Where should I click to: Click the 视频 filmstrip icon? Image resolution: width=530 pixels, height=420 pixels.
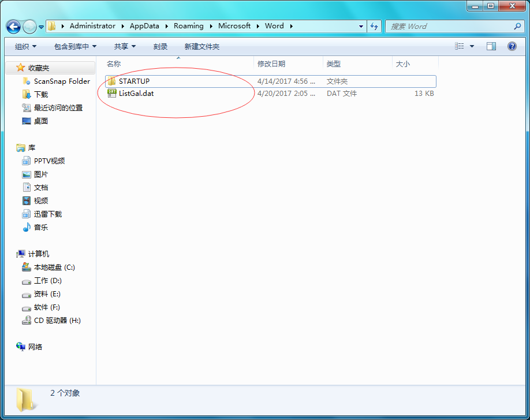[x=27, y=200]
